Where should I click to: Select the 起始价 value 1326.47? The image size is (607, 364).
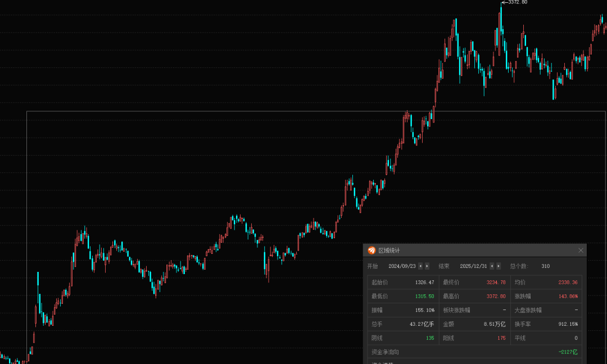pos(424,282)
